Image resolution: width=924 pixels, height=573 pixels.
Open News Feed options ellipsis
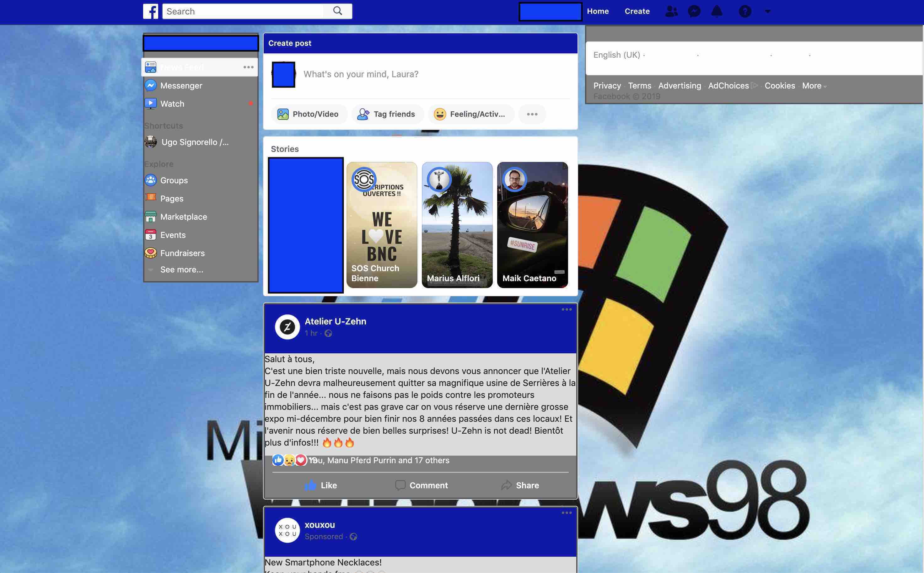248,67
